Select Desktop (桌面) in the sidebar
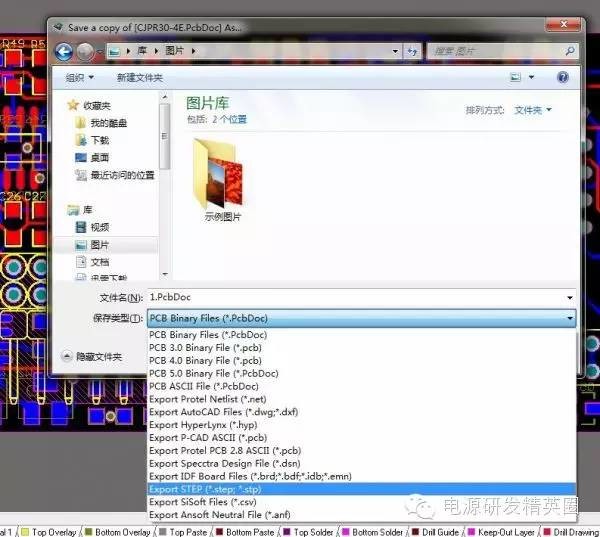600x537 pixels. click(x=99, y=157)
